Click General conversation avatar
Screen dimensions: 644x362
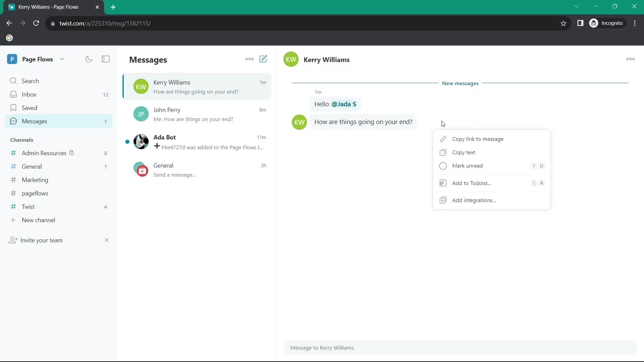(141, 169)
